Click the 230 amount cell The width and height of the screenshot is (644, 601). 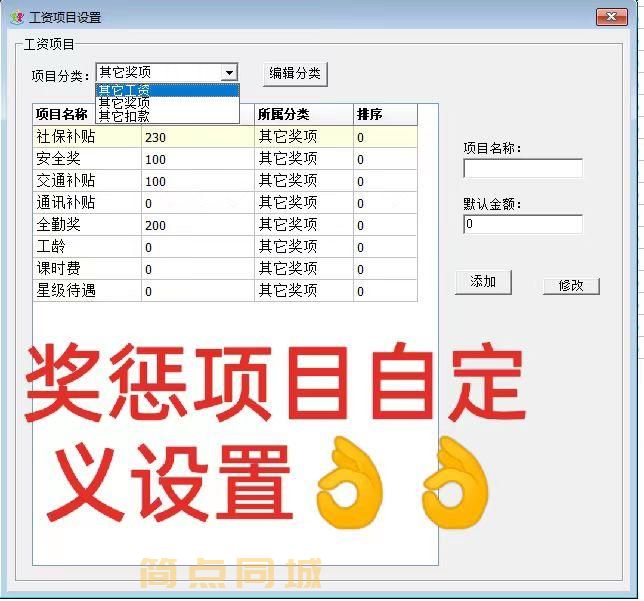(198, 137)
